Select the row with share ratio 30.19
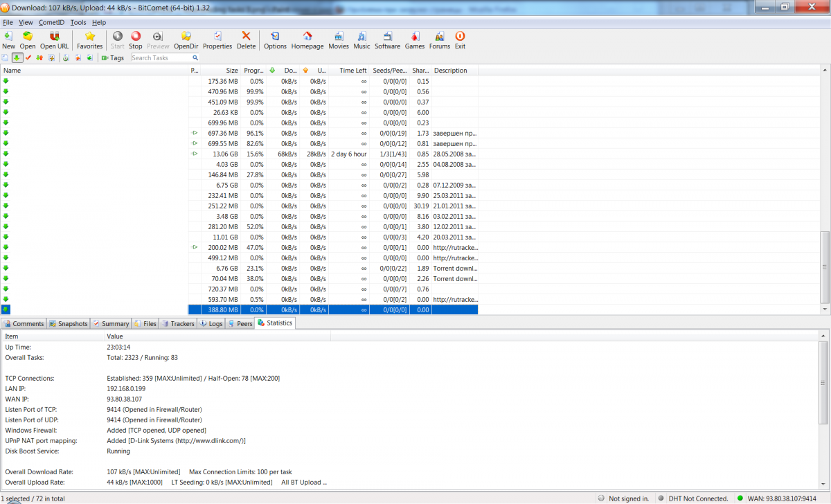The height and width of the screenshot is (504, 831). pyautogui.click(x=239, y=206)
